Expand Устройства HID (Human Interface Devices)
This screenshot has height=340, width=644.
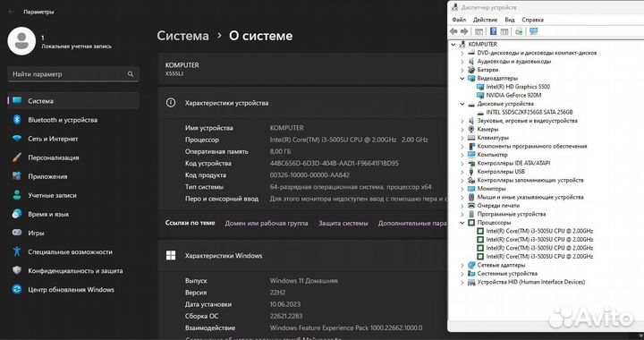click(x=462, y=282)
